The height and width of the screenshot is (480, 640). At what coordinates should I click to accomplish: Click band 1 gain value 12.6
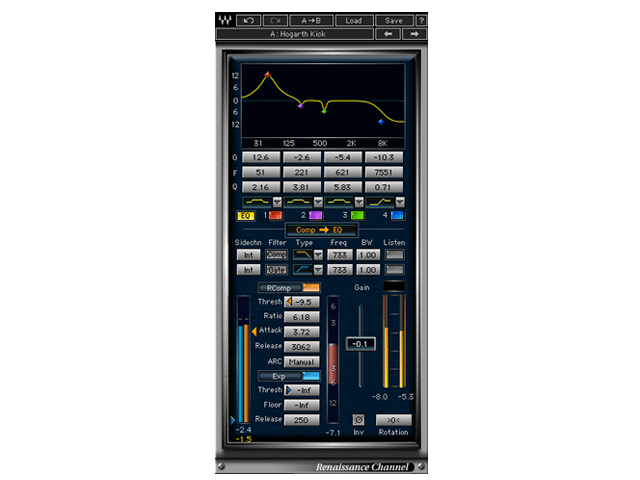point(261,157)
